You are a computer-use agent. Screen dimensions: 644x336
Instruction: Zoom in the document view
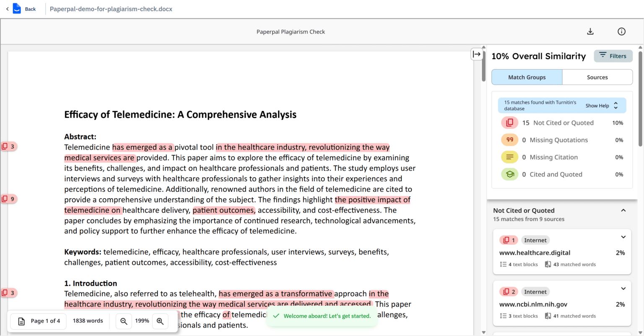[x=160, y=321]
